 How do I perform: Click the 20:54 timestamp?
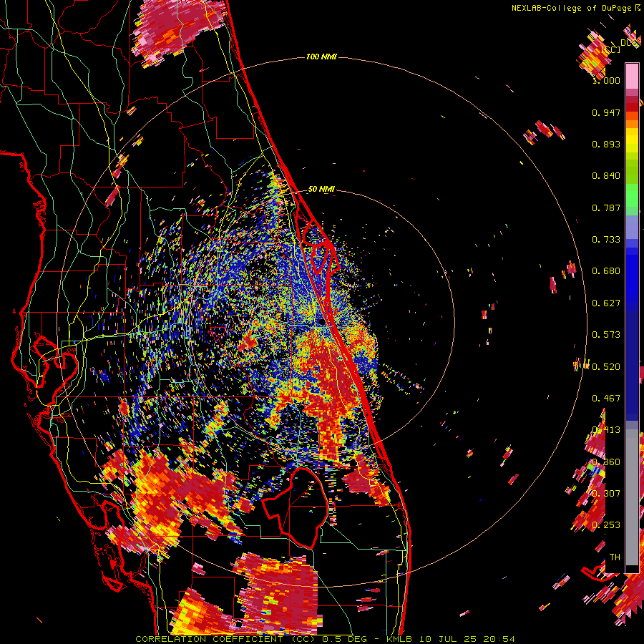pos(499,639)
